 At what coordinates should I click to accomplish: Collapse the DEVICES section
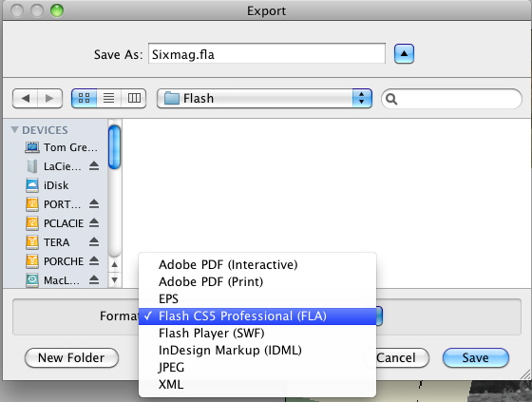tap(14, 129)
